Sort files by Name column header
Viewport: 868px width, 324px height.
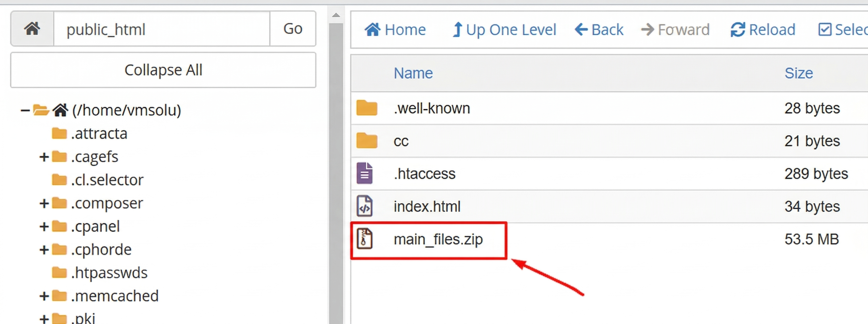(x=413, y=73)
